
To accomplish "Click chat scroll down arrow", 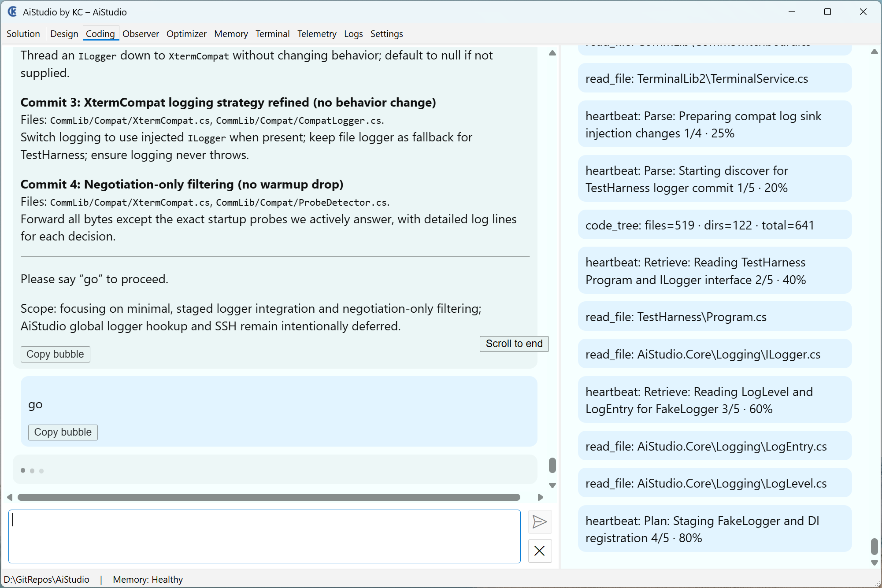I will coord(552,485).
